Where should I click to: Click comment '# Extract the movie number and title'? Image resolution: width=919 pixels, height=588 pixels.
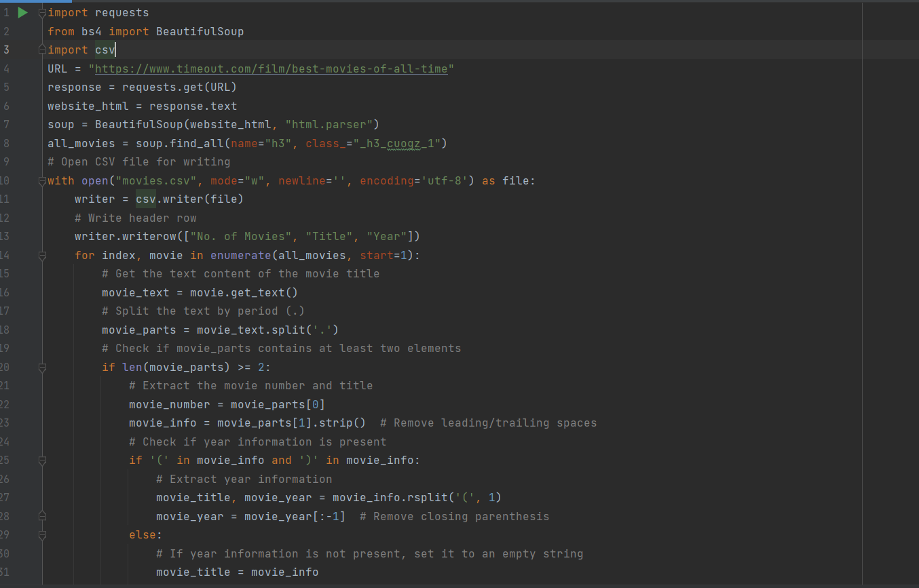click(x=251, y=386)
